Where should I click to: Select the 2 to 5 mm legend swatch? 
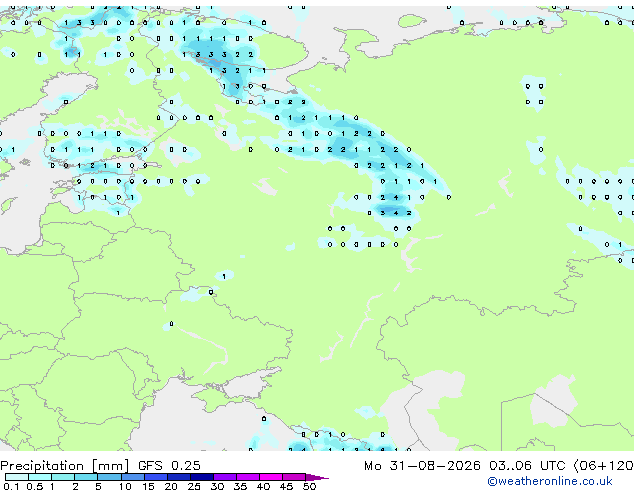pos(86,477)
